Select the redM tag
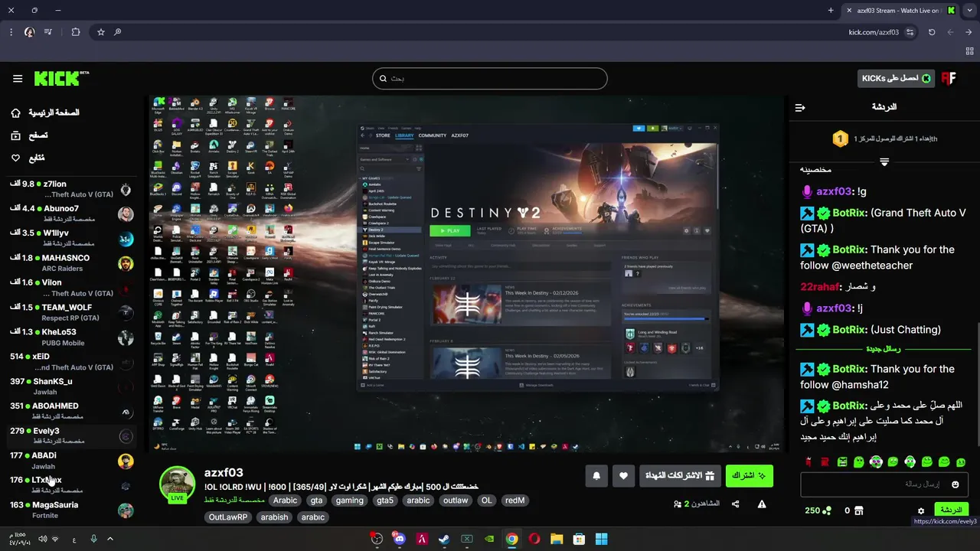 coord(514,500)
